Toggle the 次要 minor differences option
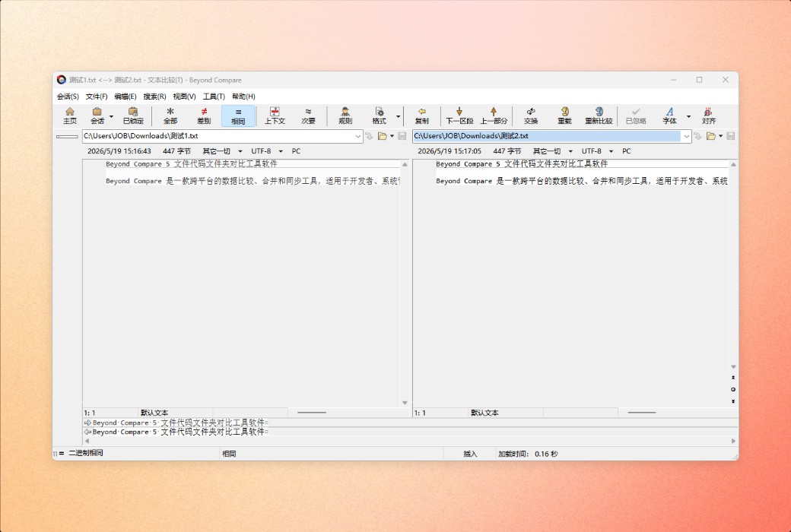 tap(308, 116)
